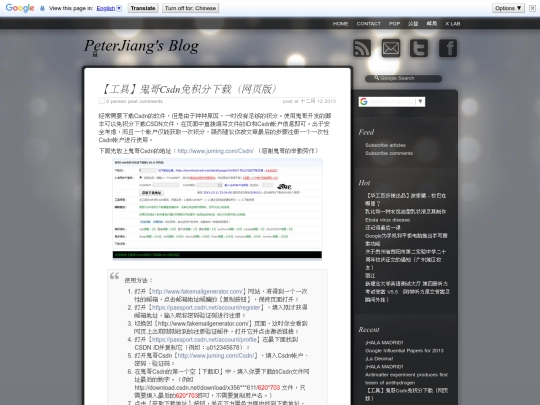Open Google Influential Papers for 2013 post
The height and width of the screenshot is (405, 540).
tap(404, 351)
